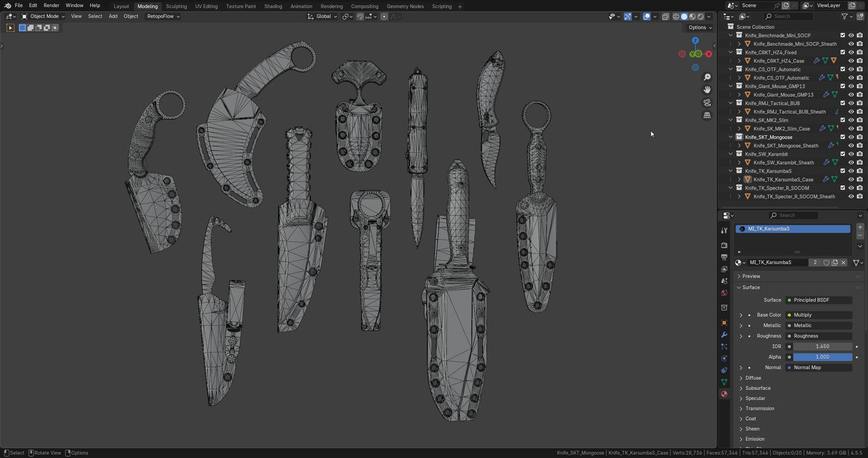Switch perspective/orthographic grid icon
The width and height of the screenshot is (868, 458).
[707, 115]
